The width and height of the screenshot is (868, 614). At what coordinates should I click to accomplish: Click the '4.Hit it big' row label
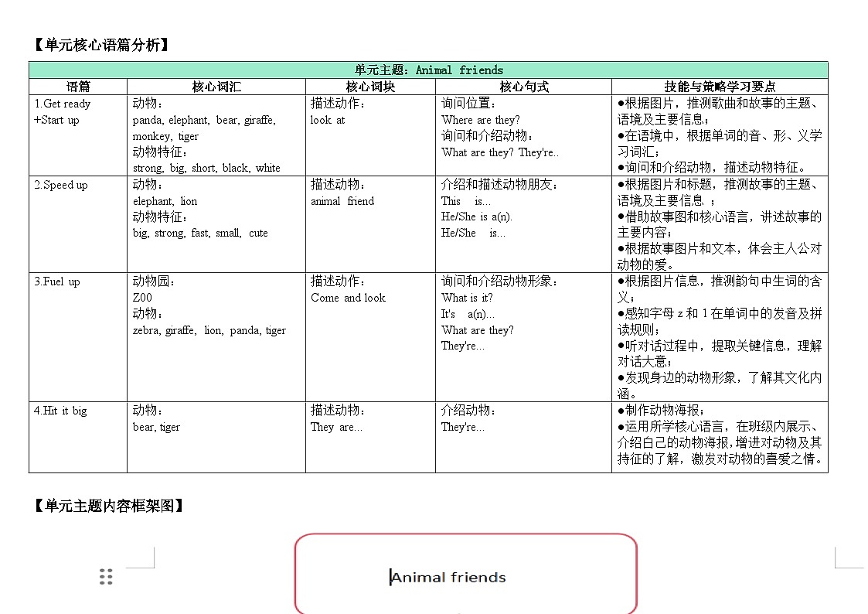coord(60,411)
